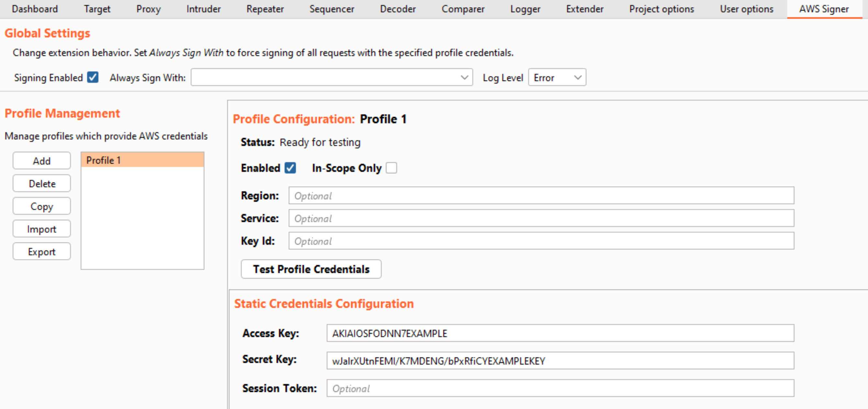Switch to the Target tab
868x409 pixels.
(x=97, y=9)
